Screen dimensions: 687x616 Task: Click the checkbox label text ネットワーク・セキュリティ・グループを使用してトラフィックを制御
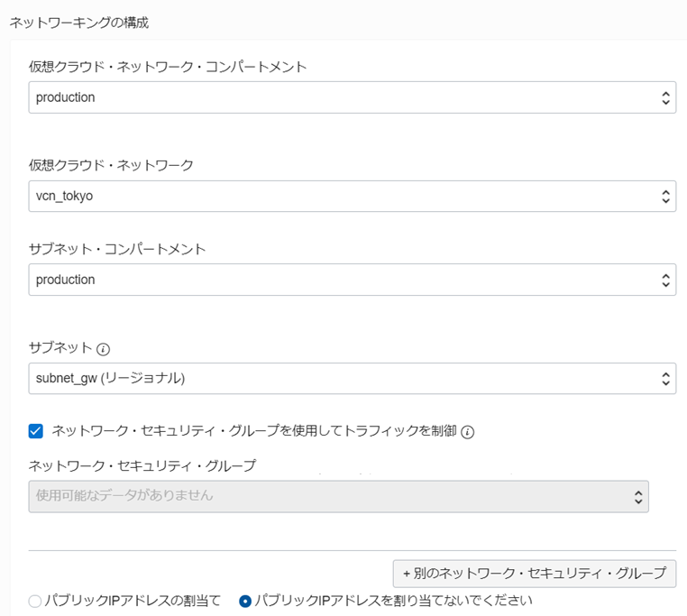[254, 431]
